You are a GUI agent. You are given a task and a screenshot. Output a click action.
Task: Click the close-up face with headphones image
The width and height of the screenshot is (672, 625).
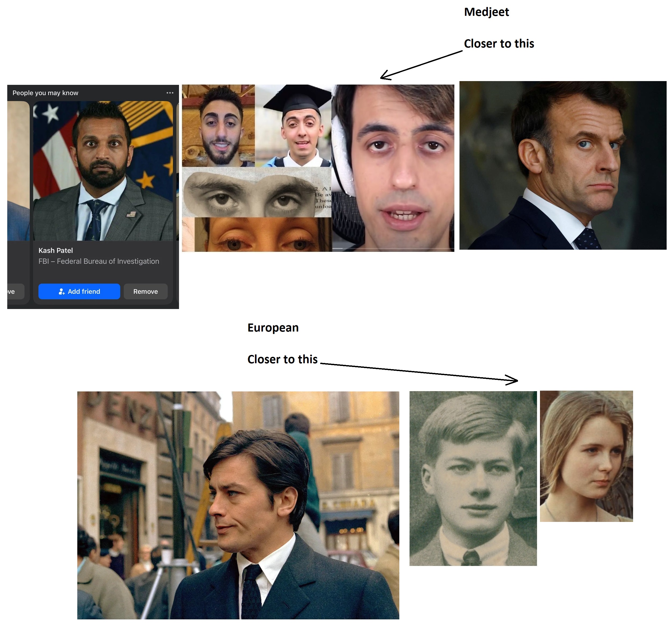pyautogui.click(x=393, y=168)
